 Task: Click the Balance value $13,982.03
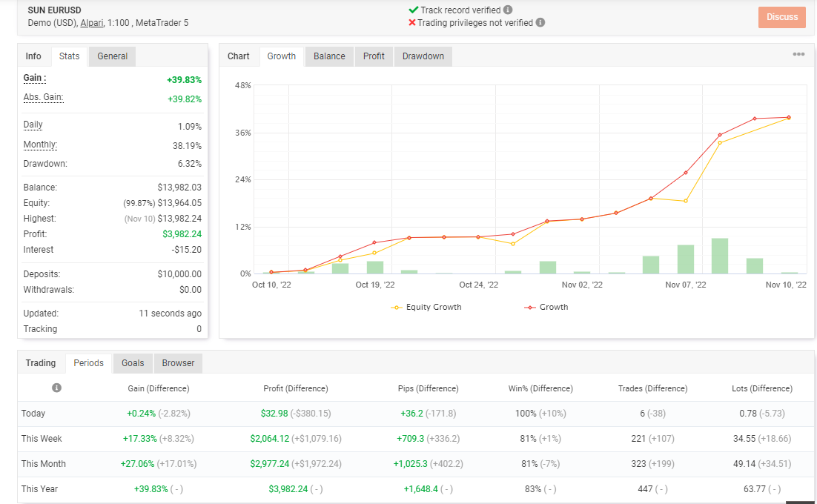pyautogui.click(x=179, y=188)
